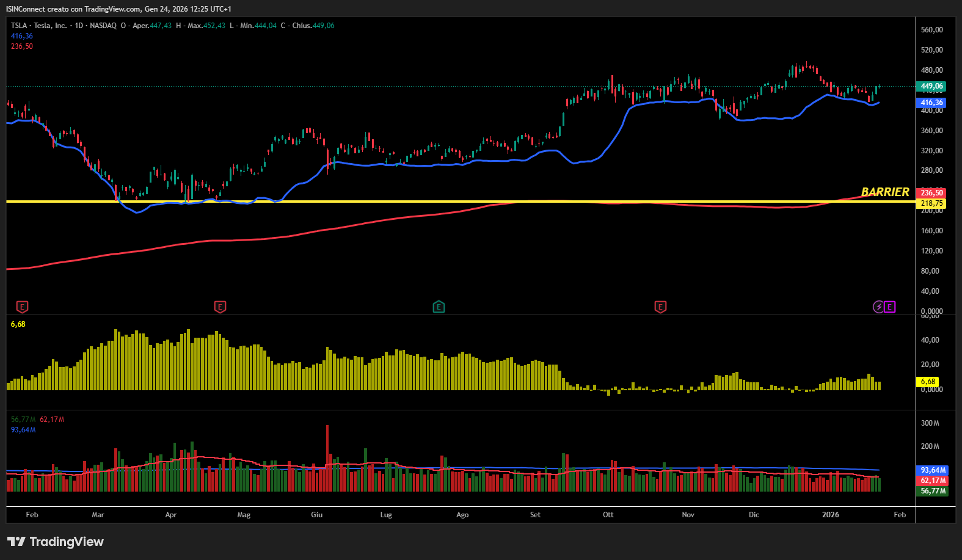Click the red earnings marker near February
962x560 pixels.
pos(22,307)
